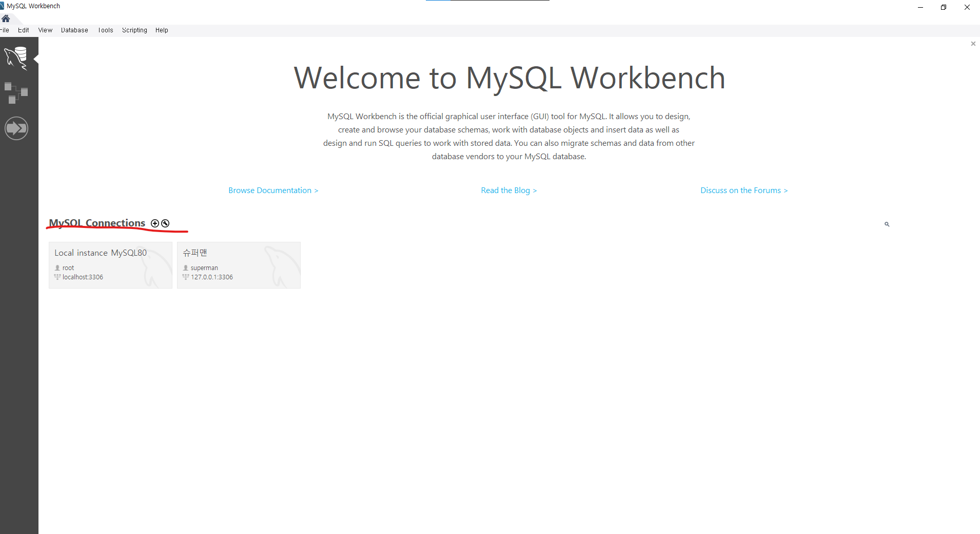The height and width of the screenshot is (534, 980).
Task: Open the Models sidebar view
Action: pyautogui.click(x=16, y=93)
